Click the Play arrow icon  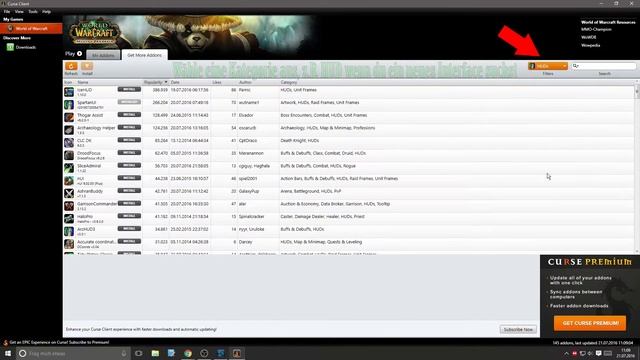(x=80, y=53)
